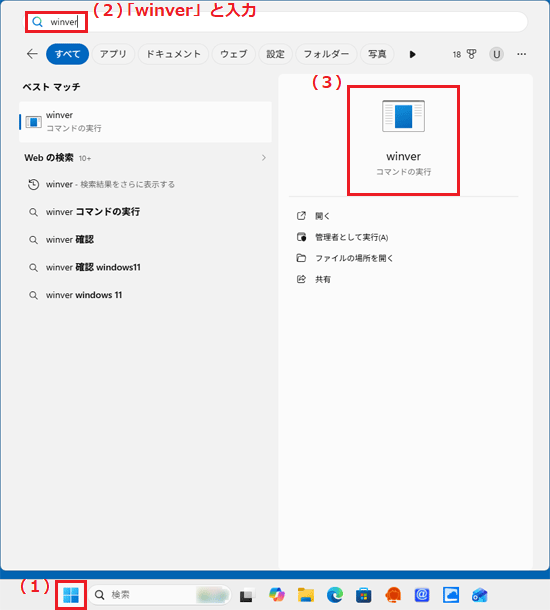This screenshot has width=550, height=610.
Task: Choose 管理者として実行(A)
Action: (x=352, y=237)
